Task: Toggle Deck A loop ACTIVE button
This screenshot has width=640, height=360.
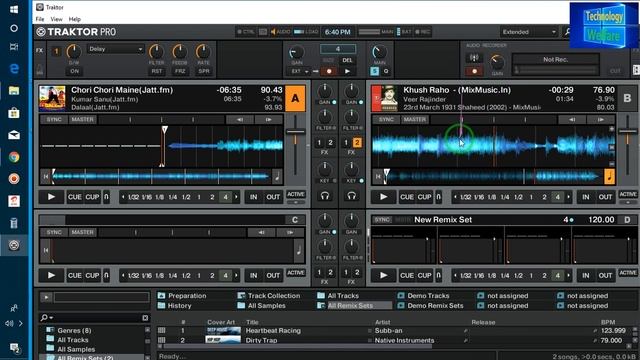Action: (x=296, y=194)
